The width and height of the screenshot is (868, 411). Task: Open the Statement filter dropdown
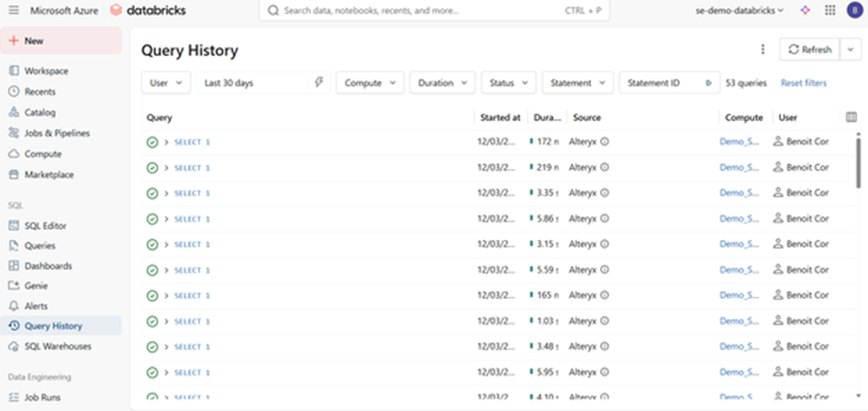pyautogui.click(x=578, y=83)
